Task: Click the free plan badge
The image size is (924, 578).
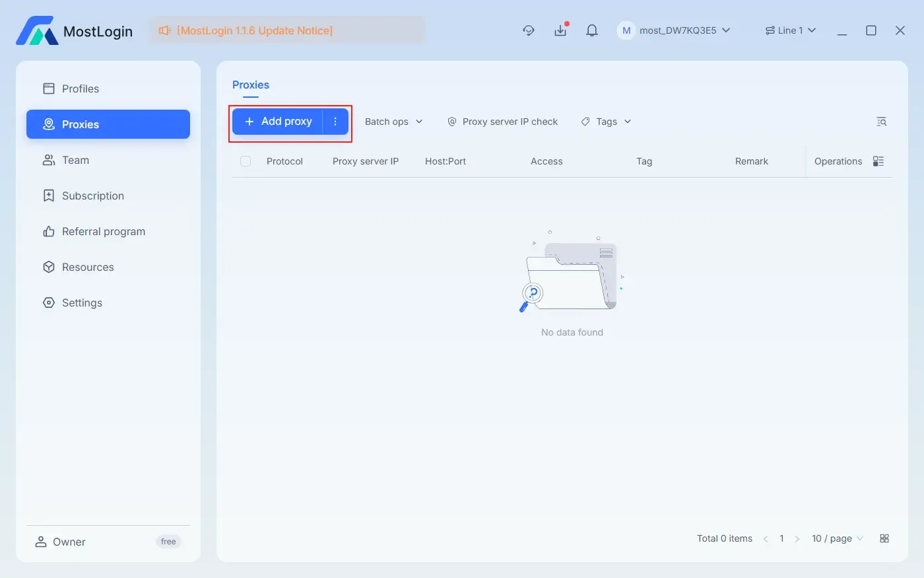Action: click(168, 542)
